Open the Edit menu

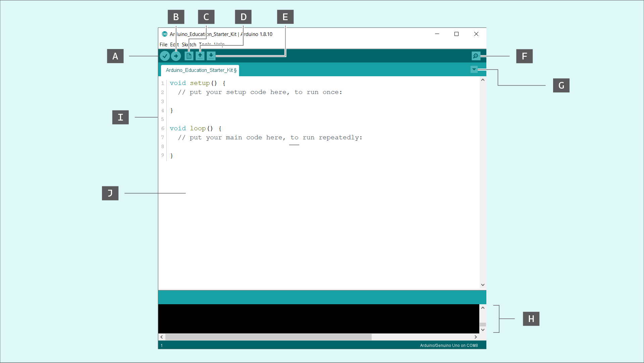tap(174, 45)
